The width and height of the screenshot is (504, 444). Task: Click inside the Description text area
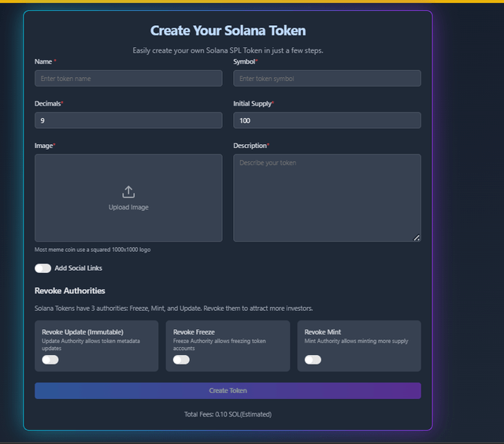click(x=328, y=198)
